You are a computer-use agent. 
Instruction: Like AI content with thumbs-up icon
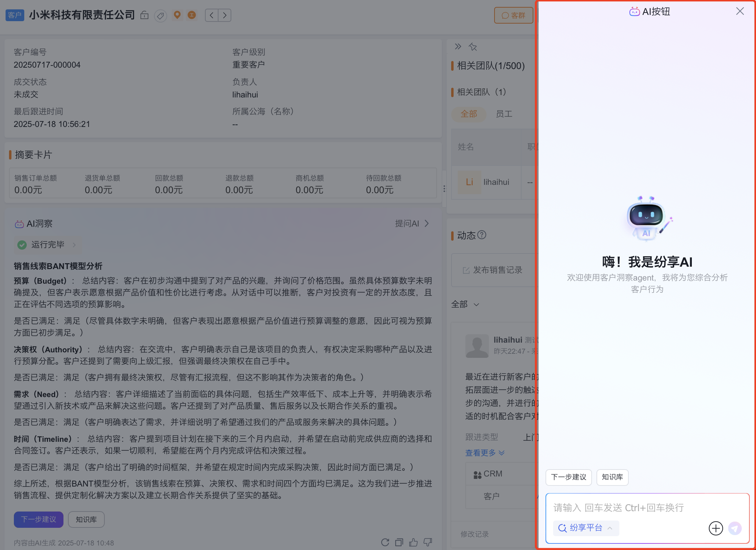click(x=413, y=542)
